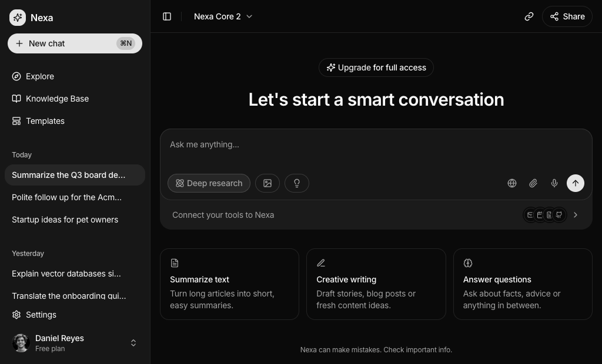The image size is (602, 364).
Task: Select the Creative writing card
Action: pyautogui.click(x=376, y=284)
